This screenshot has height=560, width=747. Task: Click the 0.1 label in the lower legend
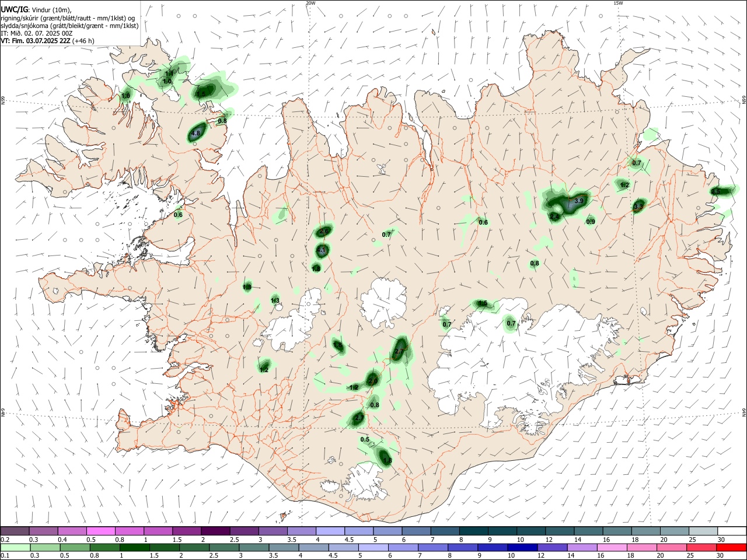point(5,556)
